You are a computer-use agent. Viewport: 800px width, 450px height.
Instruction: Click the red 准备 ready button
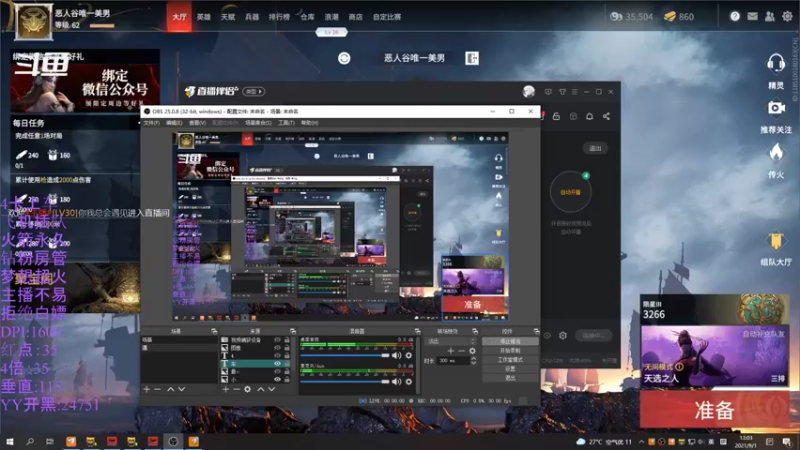(x=714, y=410)
